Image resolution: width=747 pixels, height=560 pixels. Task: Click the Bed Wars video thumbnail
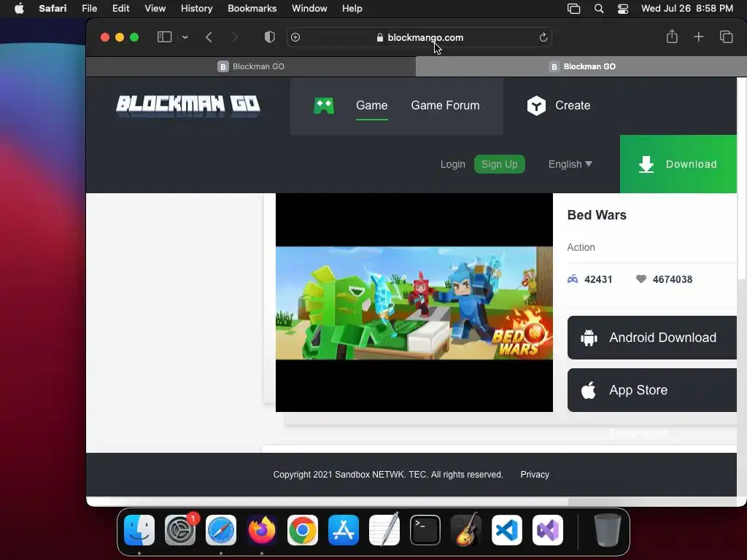(414, 303)
